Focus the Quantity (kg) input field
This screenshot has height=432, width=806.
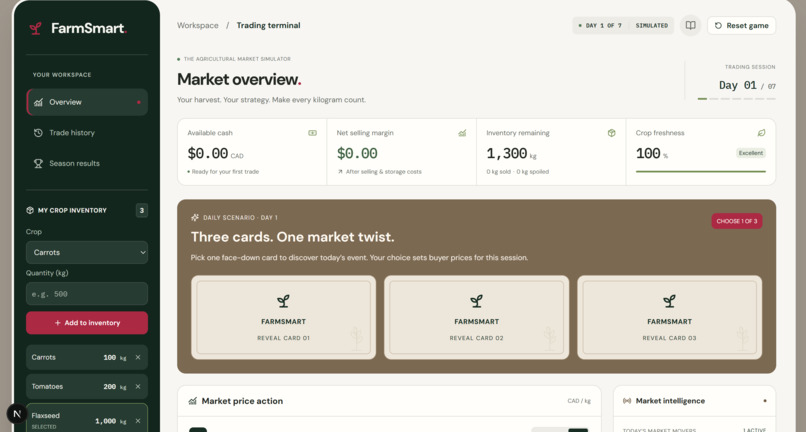click(x=87, y=294)
